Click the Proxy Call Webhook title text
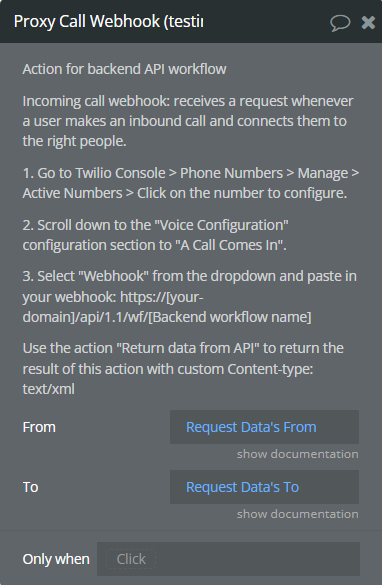The image size is (382, 585). tap(108, 22)
